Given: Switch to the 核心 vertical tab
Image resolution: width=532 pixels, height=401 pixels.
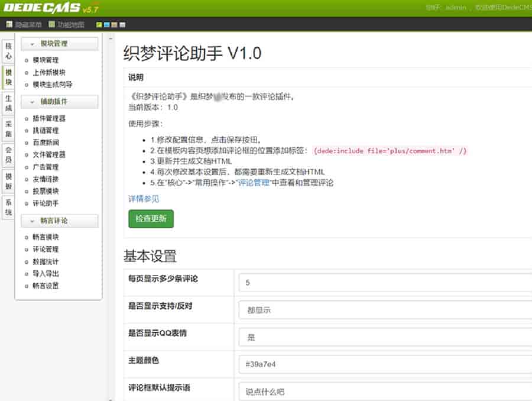Looking at the screenshot, I should [8, 51].
